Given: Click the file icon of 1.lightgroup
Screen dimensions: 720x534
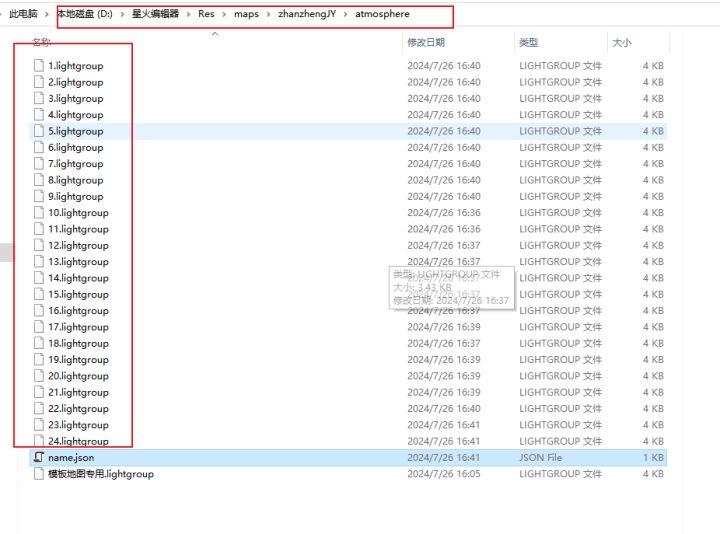Looking at the screenshot, I should click(x=39, y=66).
